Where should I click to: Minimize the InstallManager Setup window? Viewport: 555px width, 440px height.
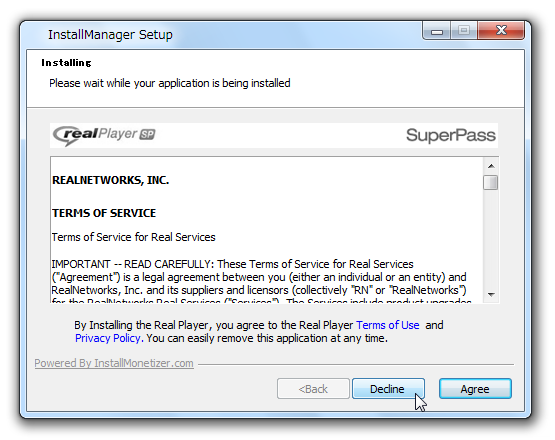tap(437, 31)
